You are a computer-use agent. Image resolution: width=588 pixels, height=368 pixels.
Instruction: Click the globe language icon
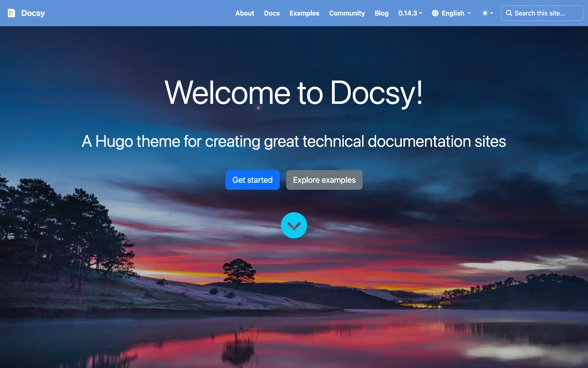(x=435, y=13)
